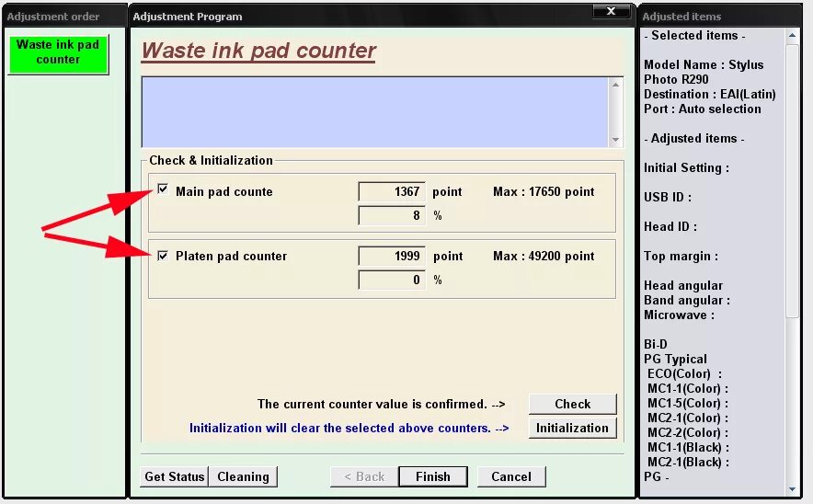Click the Finish button

[x=433, y=476]
